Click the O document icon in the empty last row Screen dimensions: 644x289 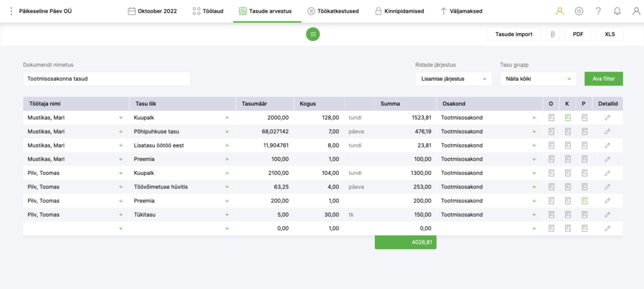[551, 228]
